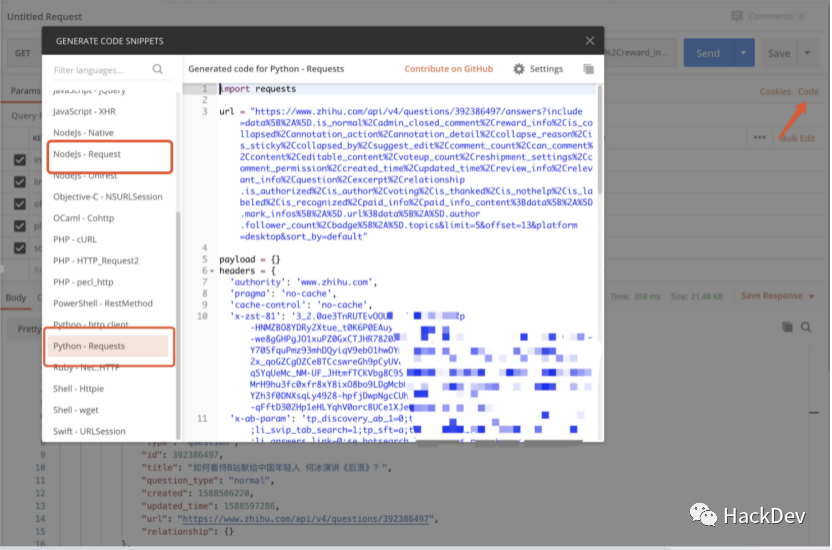Open the GET method dropdown
Viewport: 832px width, 550px height.
click(24, 53)
